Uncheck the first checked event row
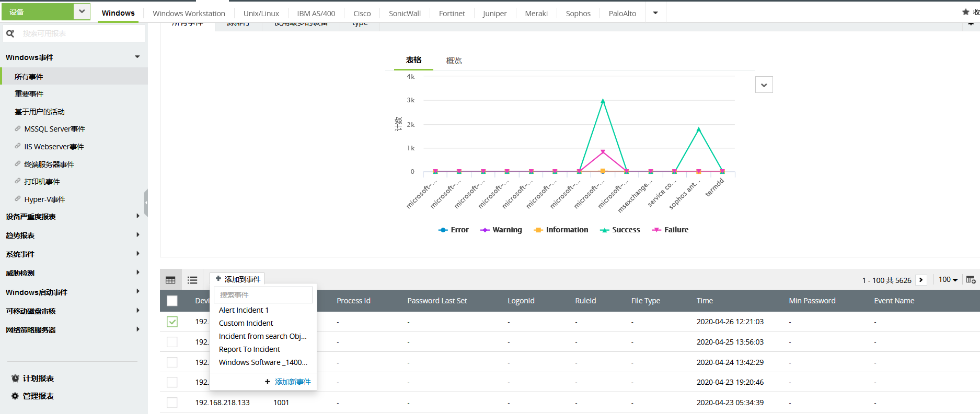Screen dimensions: 980x414 [172, 322]
